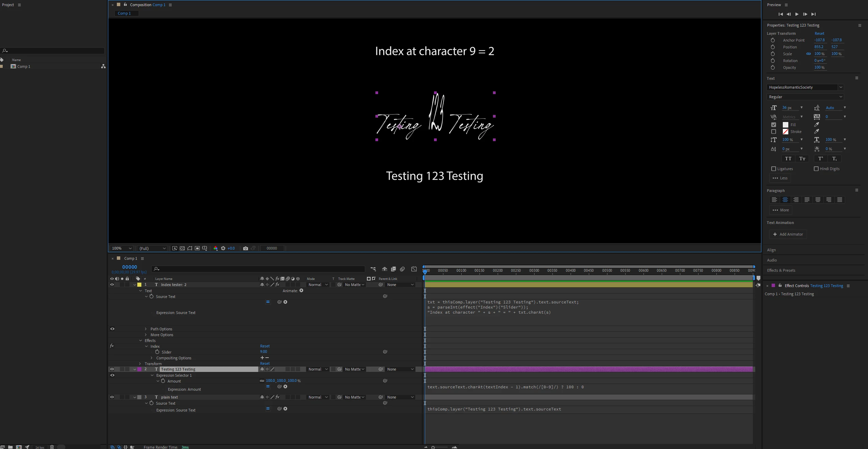Click the Index Slider value 9.00

click(x=263, y=351)
